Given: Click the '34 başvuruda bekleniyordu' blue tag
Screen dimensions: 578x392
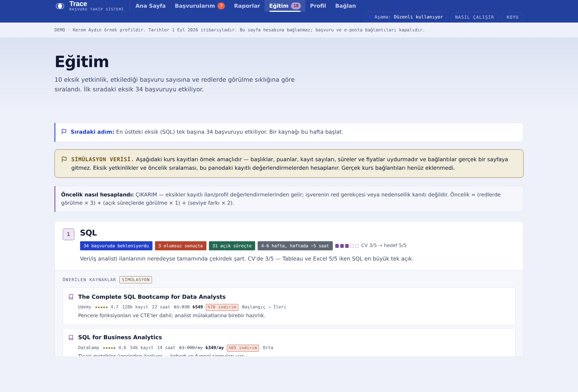Looking at the screenshot, I should [x=116, y=246].
